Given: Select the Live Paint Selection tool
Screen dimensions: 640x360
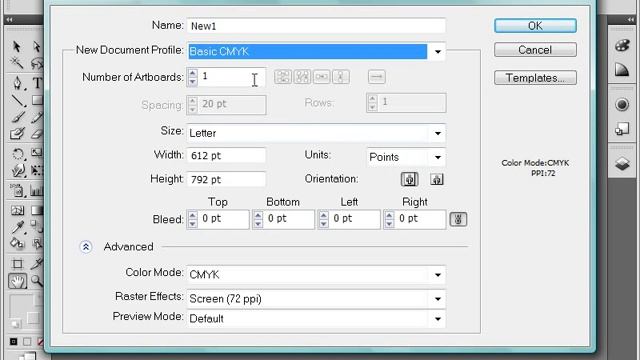Looking at the screenshot, I should pos(37,244).
